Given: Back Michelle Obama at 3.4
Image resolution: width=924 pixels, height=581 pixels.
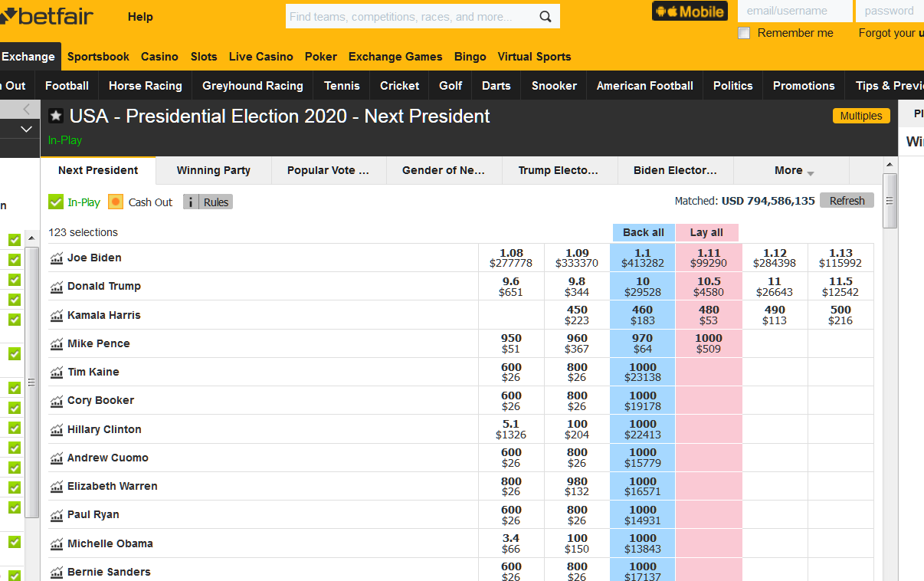Looking at the screenshot, I should tap(511, 544).
